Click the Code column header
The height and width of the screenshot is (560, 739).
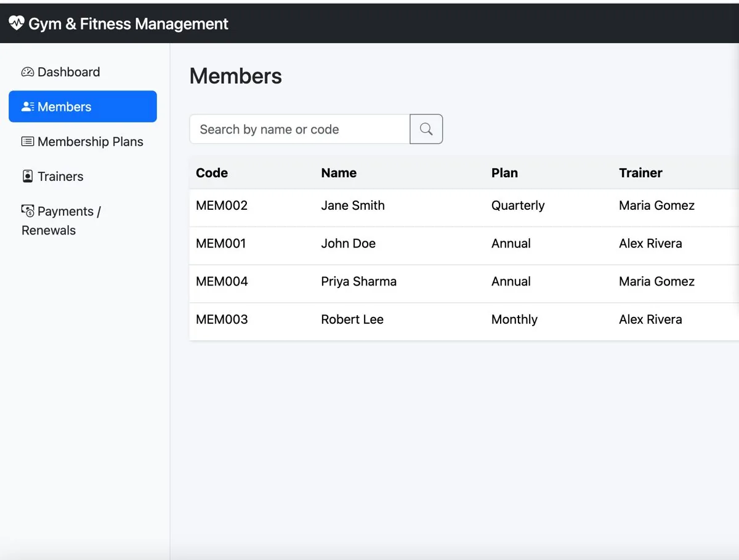point(212,173)
